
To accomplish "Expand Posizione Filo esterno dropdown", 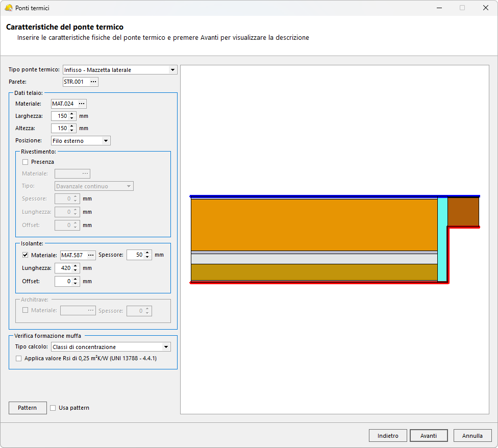I will click(x=106, y=141).
